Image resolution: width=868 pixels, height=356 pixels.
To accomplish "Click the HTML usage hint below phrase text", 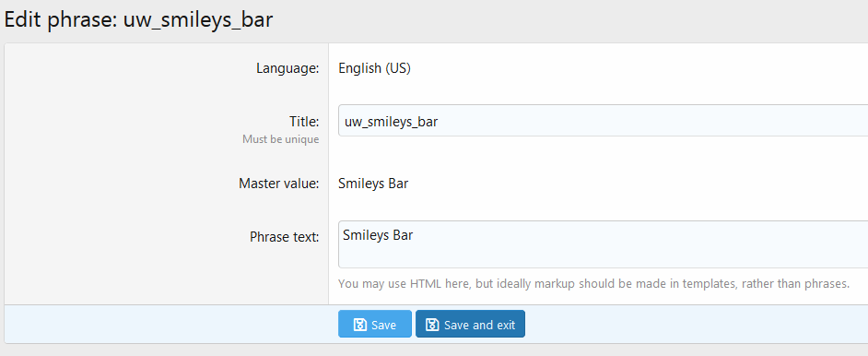I will 593,284.
